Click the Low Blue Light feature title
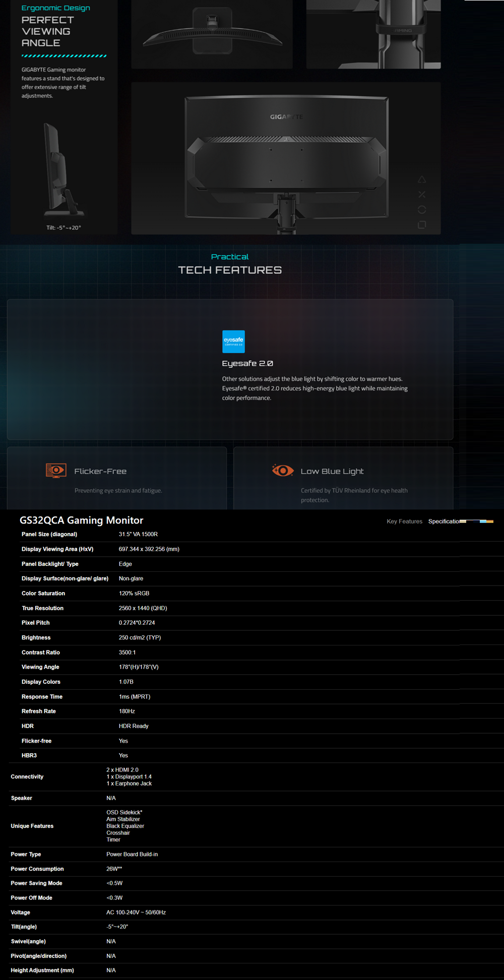This screenshot has width=504, height=980. 332,471
